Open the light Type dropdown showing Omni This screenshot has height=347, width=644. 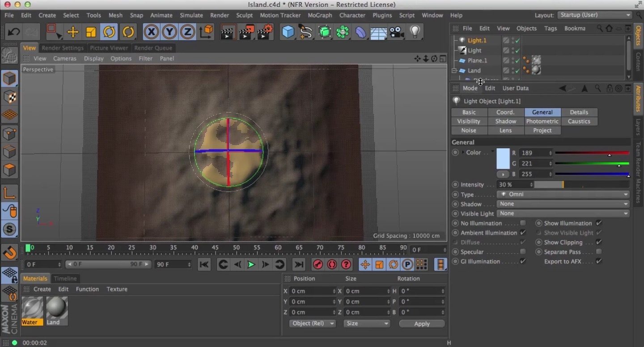563,194
